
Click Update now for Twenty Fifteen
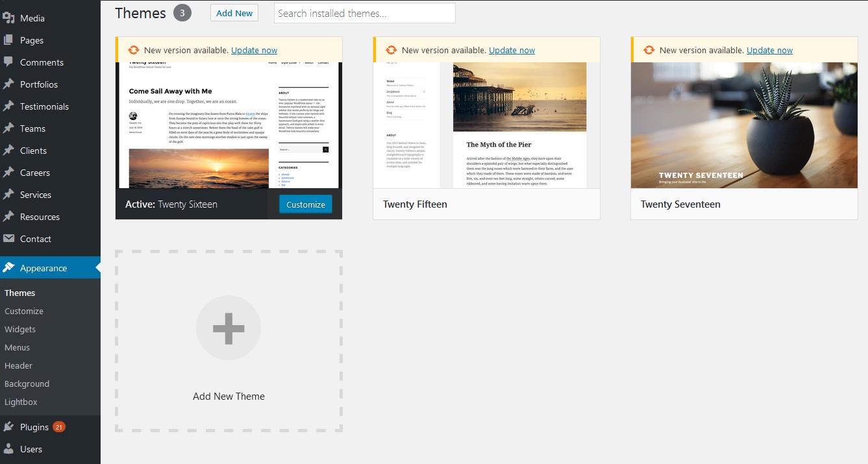pyautogui.click(x=512, y=51)
